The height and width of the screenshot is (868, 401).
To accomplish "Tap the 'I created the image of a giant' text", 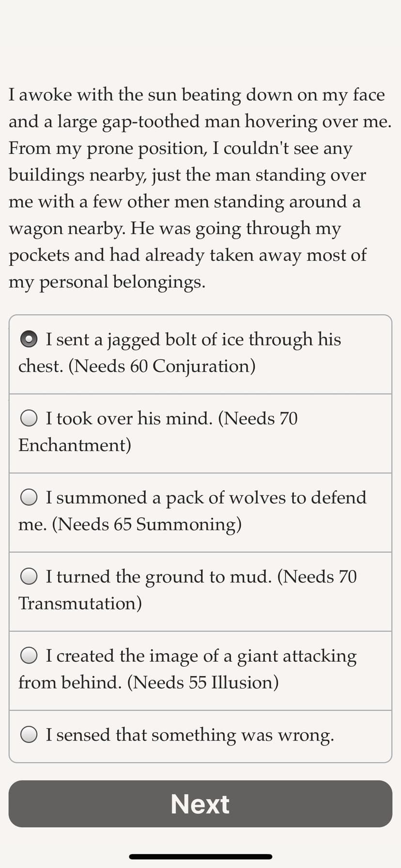I will click(x=201, y=656).
